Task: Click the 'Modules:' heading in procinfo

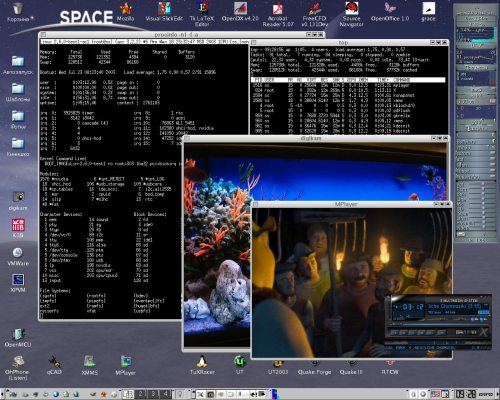Action: click(49, 174)
